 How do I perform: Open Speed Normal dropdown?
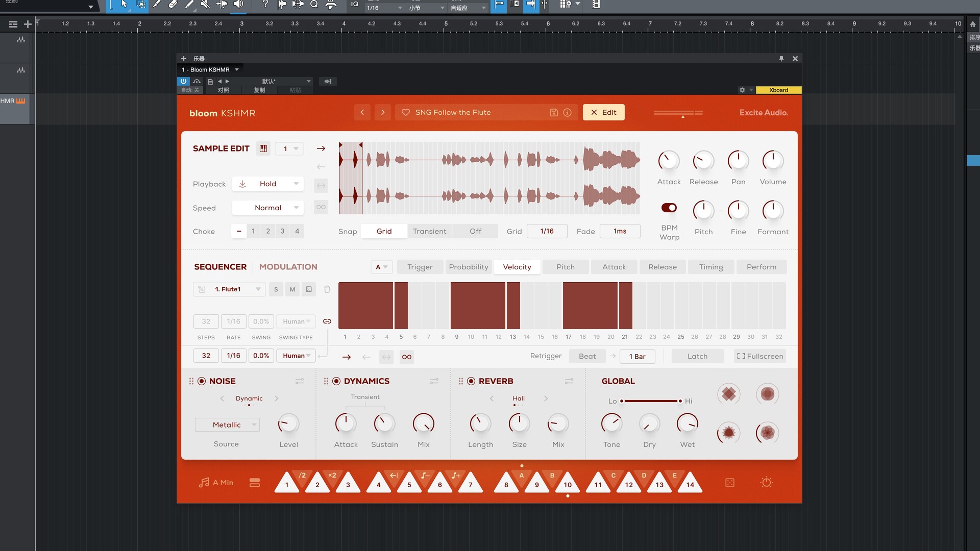[x=268, y=208]
